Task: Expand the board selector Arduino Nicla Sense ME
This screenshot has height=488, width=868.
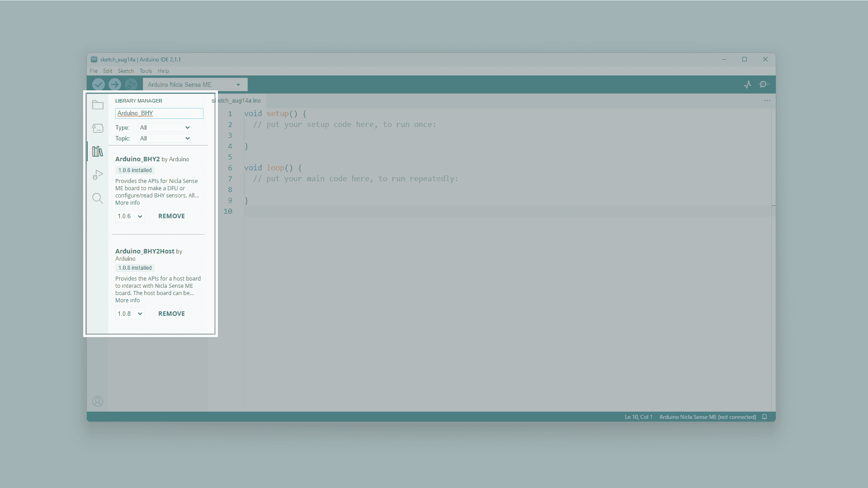Action: tap(195, 84)
